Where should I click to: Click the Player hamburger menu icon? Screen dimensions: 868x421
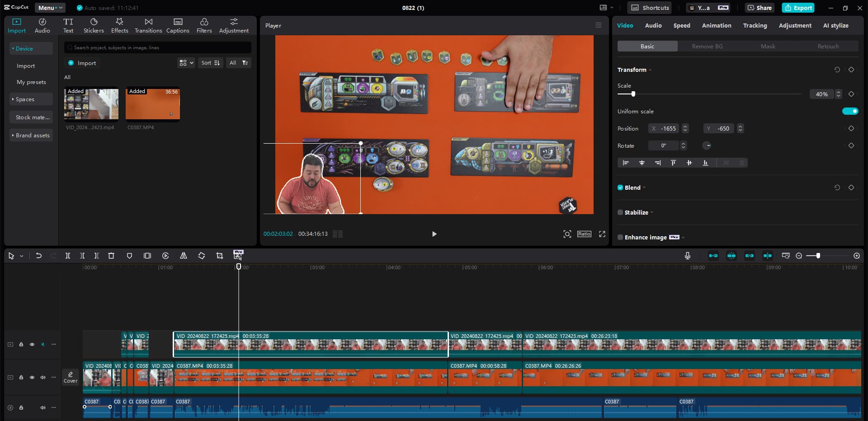(599, 25)
